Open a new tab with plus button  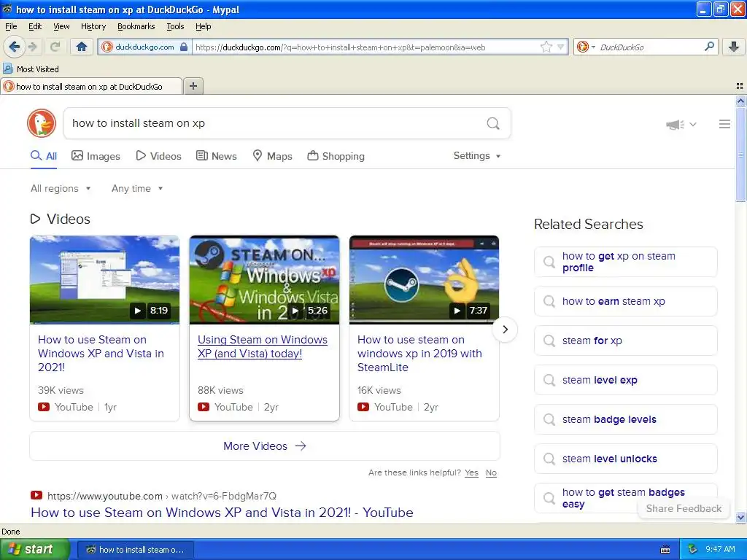[x=193, y=86]
